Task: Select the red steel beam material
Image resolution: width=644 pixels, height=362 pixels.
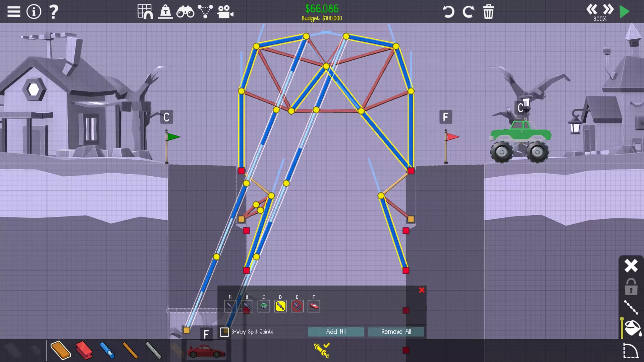Action: (x=84, y=350)
